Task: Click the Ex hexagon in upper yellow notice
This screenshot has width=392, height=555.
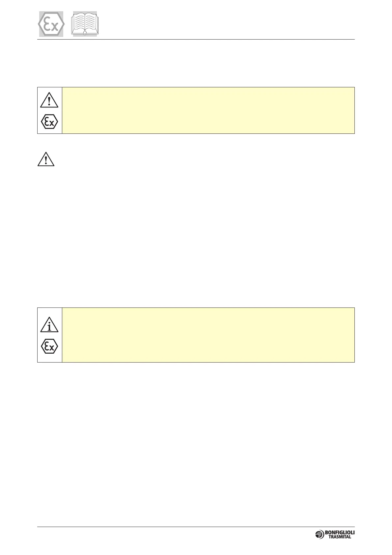Action: [49, 122]
